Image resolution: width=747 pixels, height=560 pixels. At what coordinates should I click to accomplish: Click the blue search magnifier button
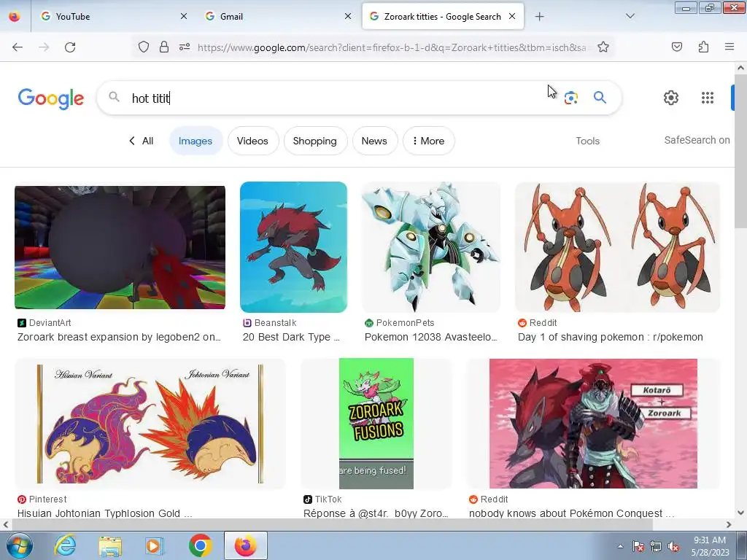tap(600, 98)
